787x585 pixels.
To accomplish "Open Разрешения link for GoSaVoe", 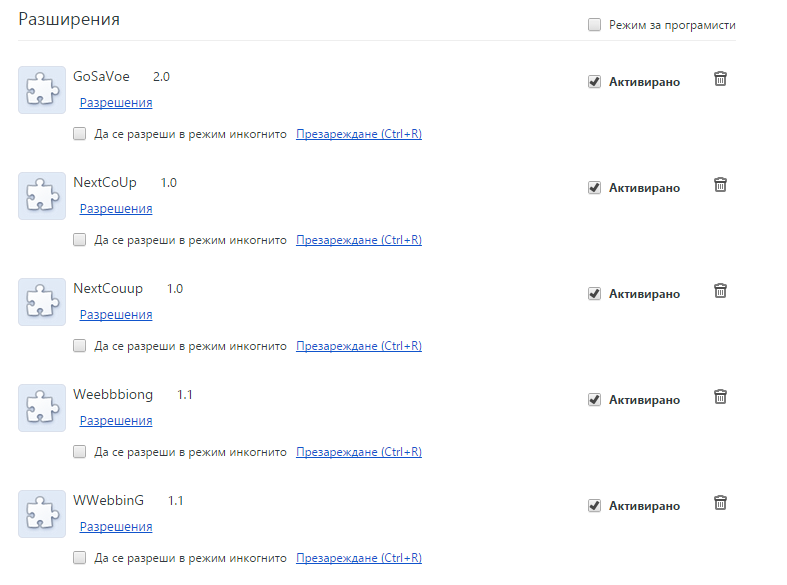I will pos(116,103).
